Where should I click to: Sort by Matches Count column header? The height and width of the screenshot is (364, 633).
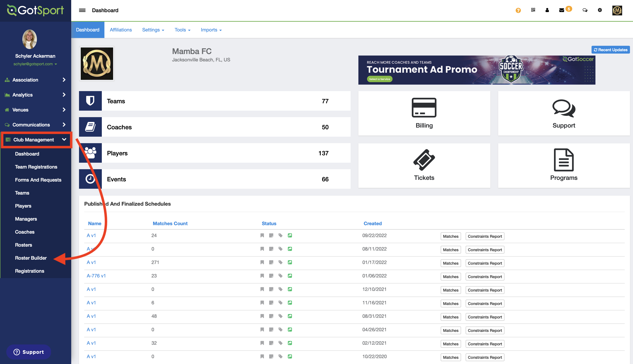pos(170,223)
